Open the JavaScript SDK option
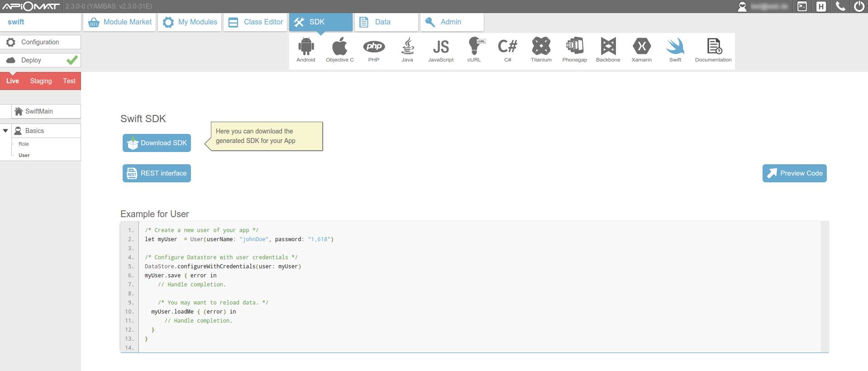 pyautogui.click(x=441, y=50)
